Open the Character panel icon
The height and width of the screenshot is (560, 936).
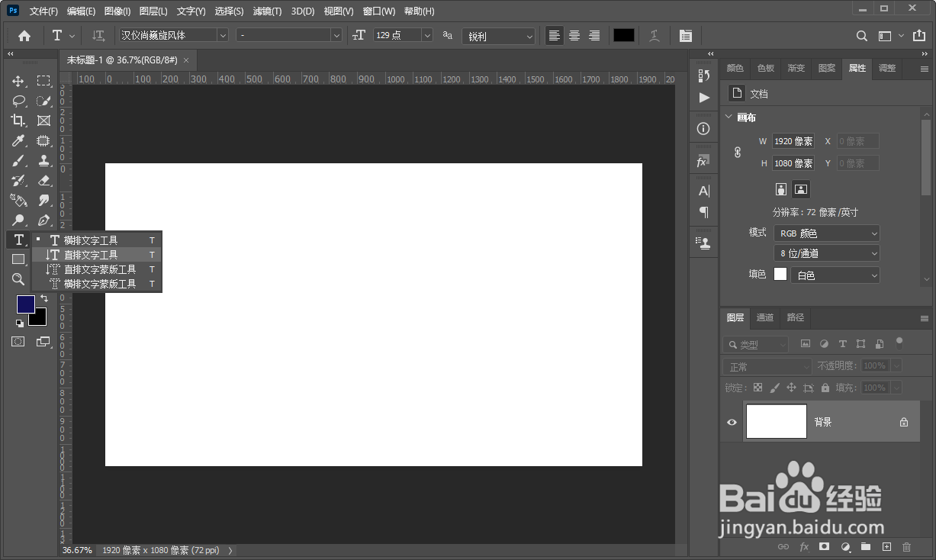[703, 191]
